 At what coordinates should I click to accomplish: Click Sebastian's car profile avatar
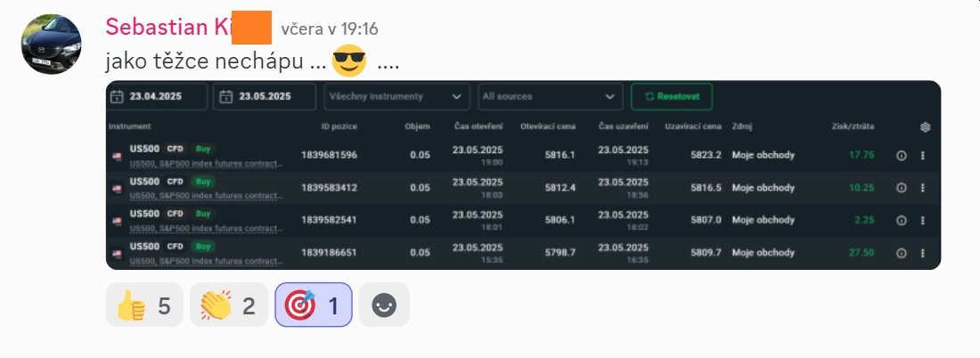[52, 45]
